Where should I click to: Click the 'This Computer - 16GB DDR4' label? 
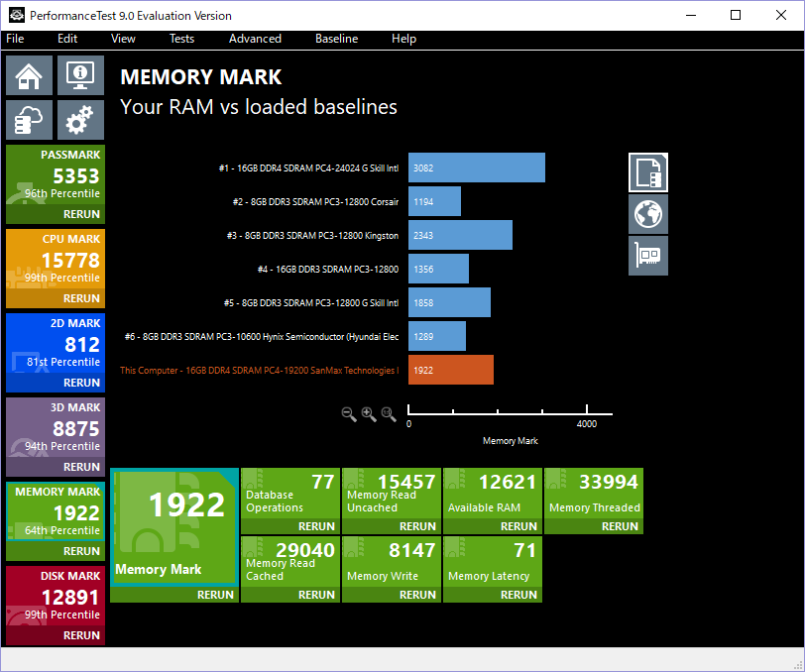pos(260,370)
